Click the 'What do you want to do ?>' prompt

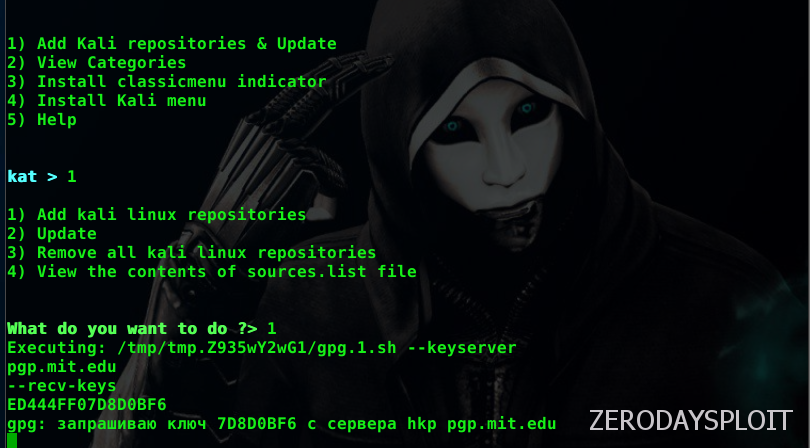click(132, 329)
